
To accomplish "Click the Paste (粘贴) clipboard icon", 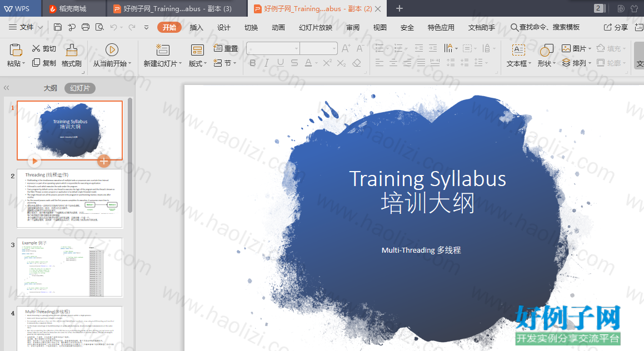I will [x=16, y=50].
